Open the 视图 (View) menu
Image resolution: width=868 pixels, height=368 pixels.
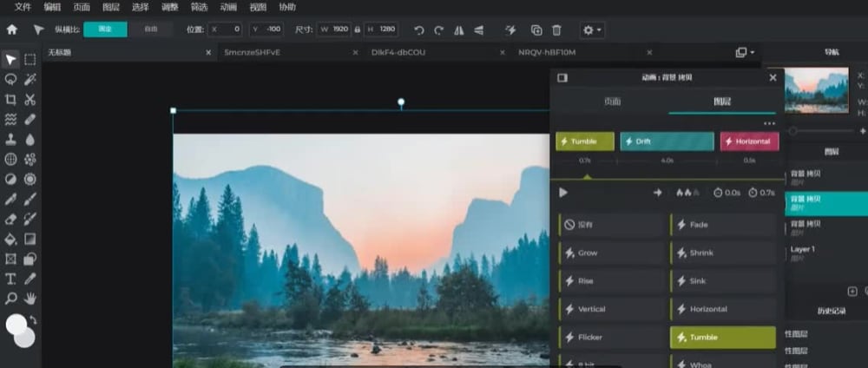pyautogui.click(x=258, y=7)
